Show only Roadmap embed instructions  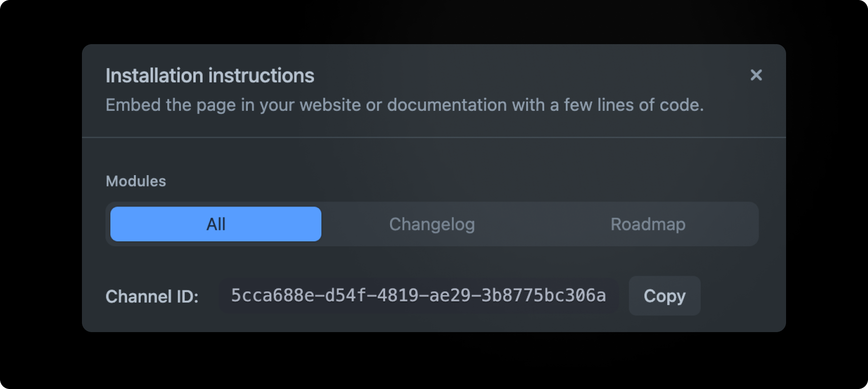648,224
